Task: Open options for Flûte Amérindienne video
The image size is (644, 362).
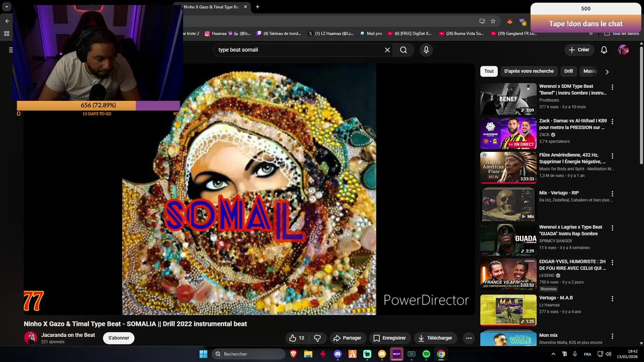Action: pos(612,156)
